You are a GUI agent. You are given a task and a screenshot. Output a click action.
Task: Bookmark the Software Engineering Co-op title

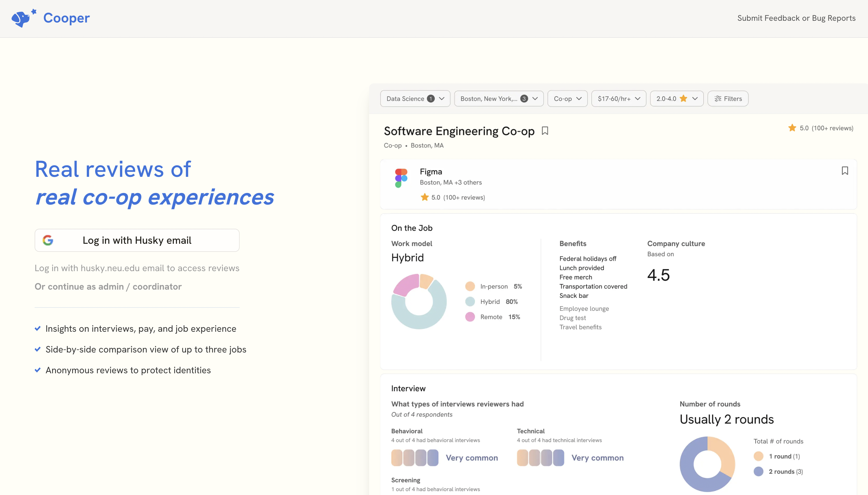[545, 131]
